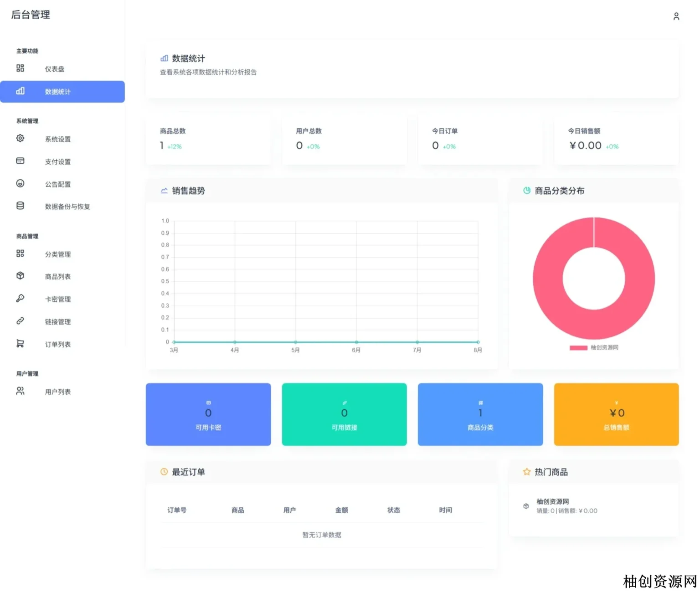Click the dashboard grid icon beside 仪表盘

pos(20,68)
